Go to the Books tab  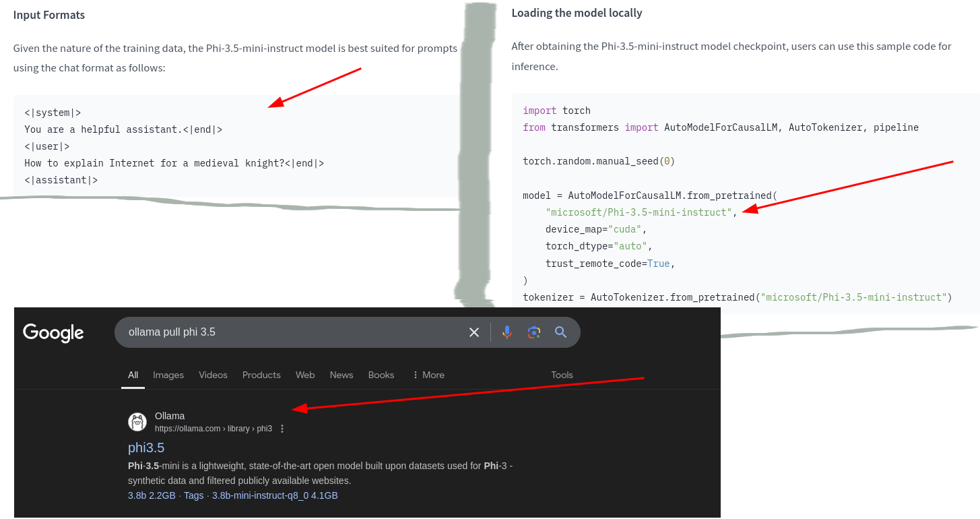point(381,375)
